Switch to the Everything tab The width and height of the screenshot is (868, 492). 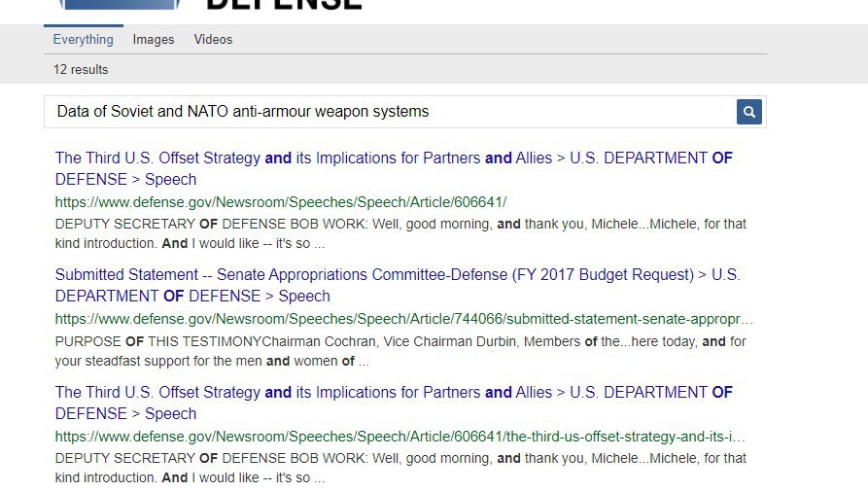(83, 39)
